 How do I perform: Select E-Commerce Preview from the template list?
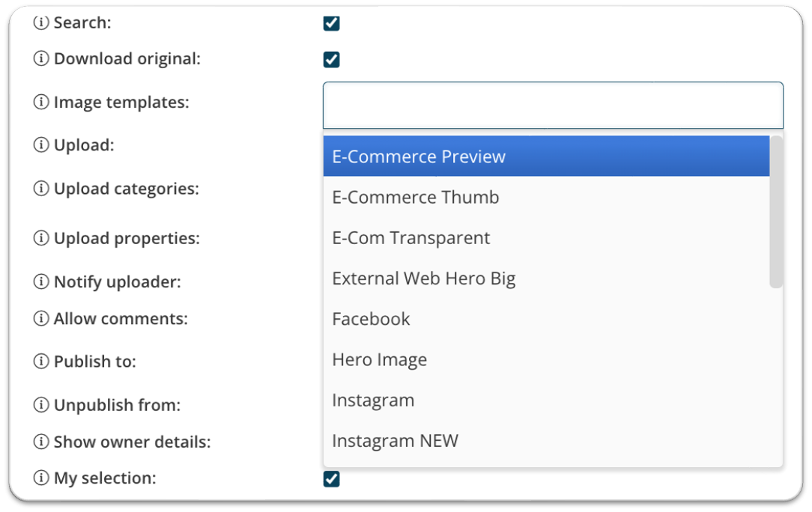[546, 156]
